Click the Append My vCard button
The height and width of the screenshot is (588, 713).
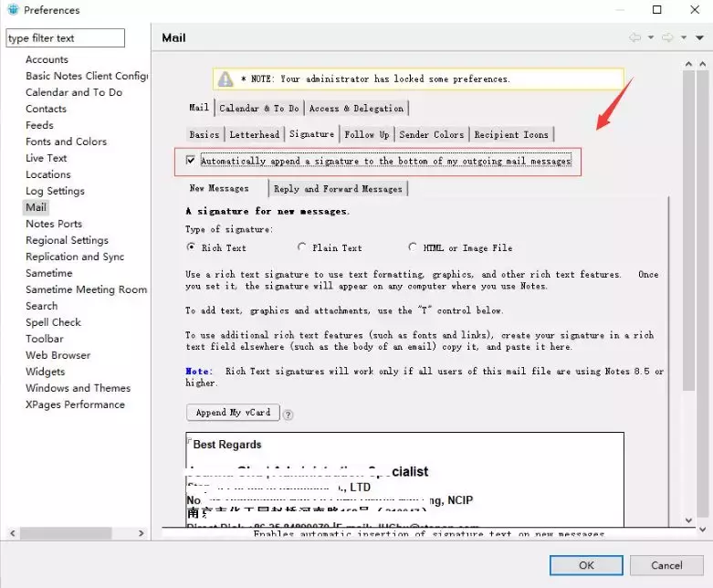233,413
